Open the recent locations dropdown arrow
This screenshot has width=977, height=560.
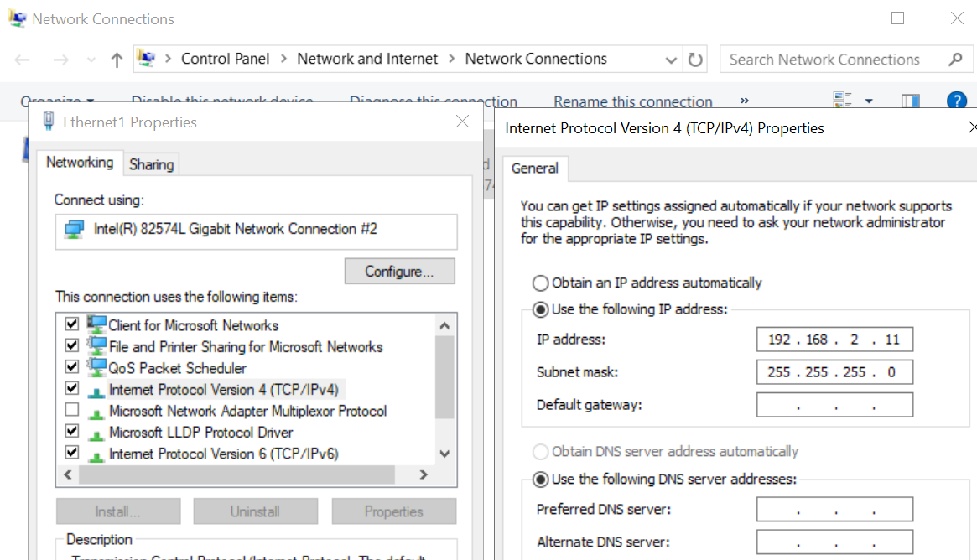tap(91, 60)
